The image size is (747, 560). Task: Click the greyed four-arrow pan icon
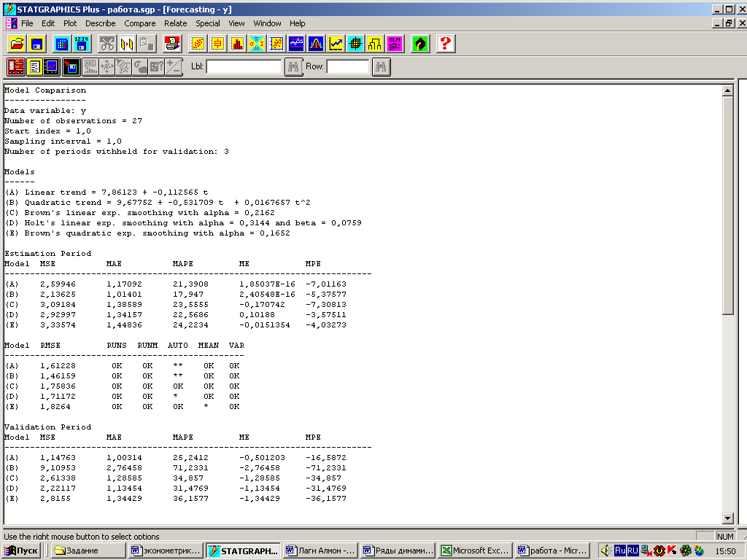[x=107, y=66]
